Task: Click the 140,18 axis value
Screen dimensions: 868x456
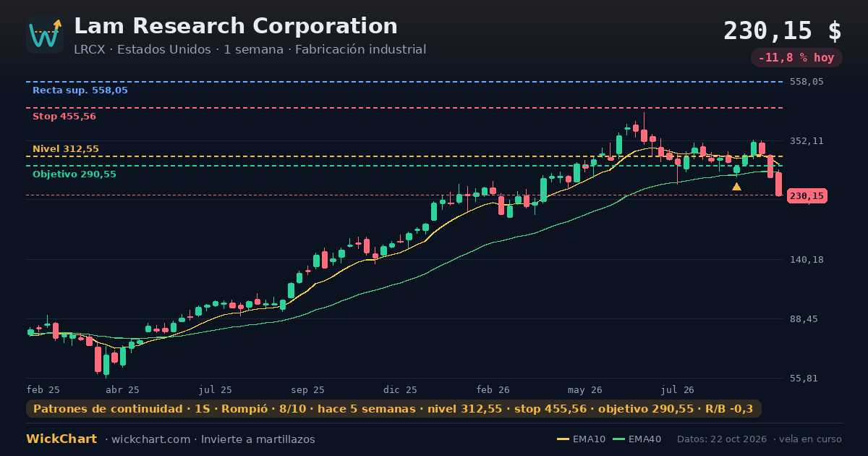Action: (x=808, y=260)
